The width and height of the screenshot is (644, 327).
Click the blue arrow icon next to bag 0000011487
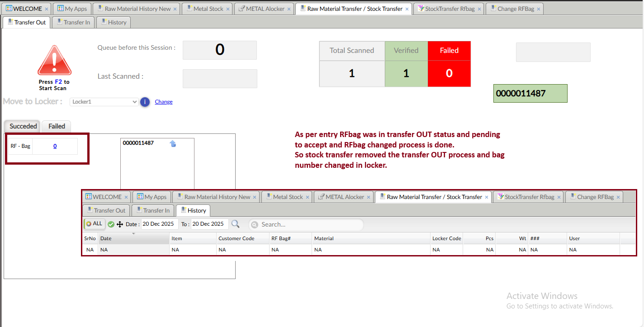(x=173, y=143)
